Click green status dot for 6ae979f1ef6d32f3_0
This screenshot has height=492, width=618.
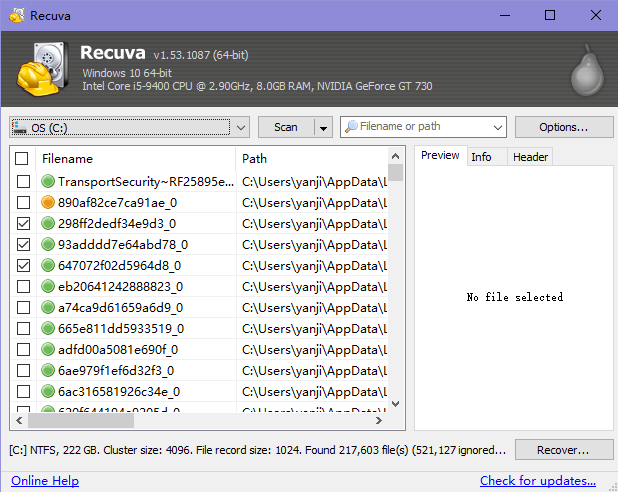48,370
